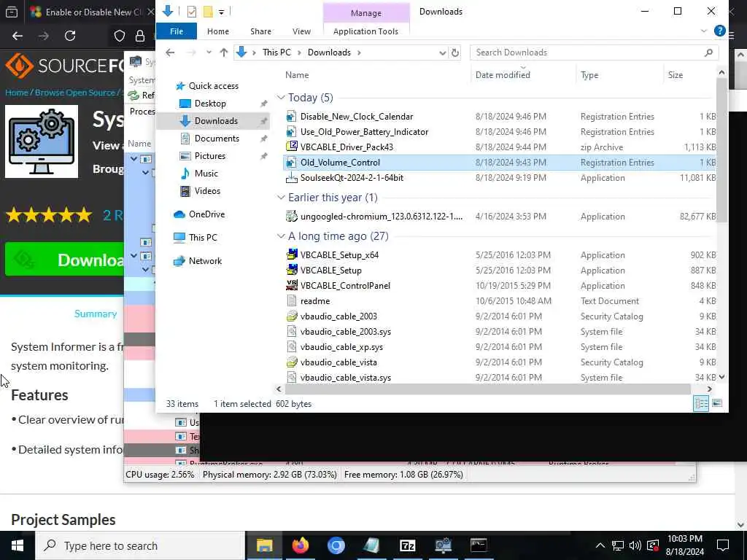
Task: Sort files by Date modified column
Action: (x=503, y=75)
